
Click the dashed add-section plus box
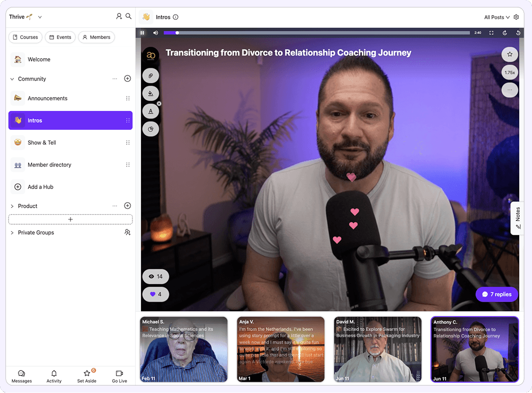point(70,219)
